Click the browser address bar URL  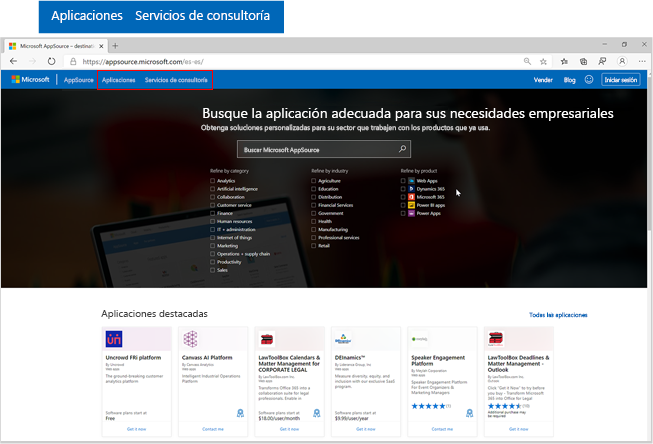[143, 62]
